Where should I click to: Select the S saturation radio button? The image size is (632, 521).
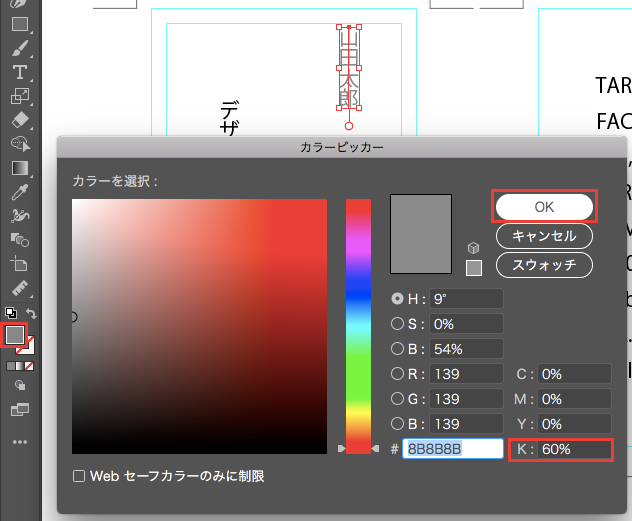pyautogui.click(x=398, y=323)
